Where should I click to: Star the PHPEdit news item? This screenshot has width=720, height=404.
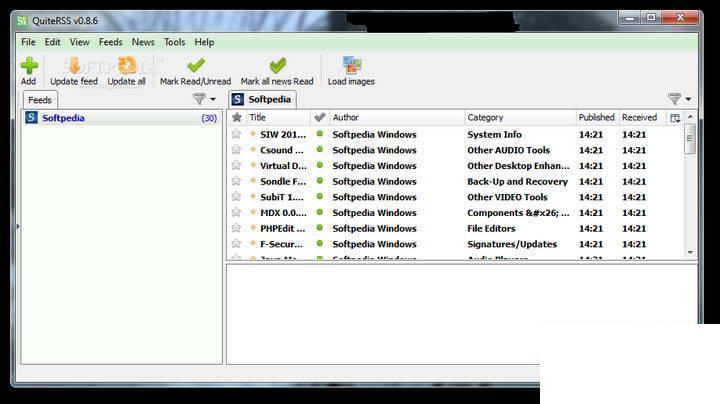(x=236, y=228)
